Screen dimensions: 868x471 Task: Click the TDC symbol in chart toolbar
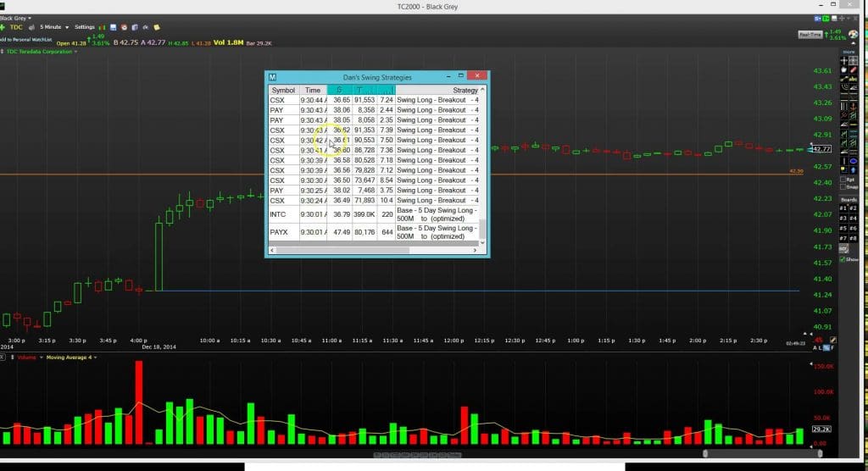17,27
